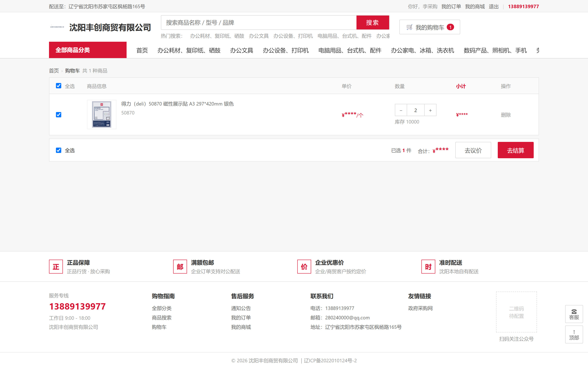Open the 得力 50870 product thumbnail
The image size is (588, 368).
point(101,114)
